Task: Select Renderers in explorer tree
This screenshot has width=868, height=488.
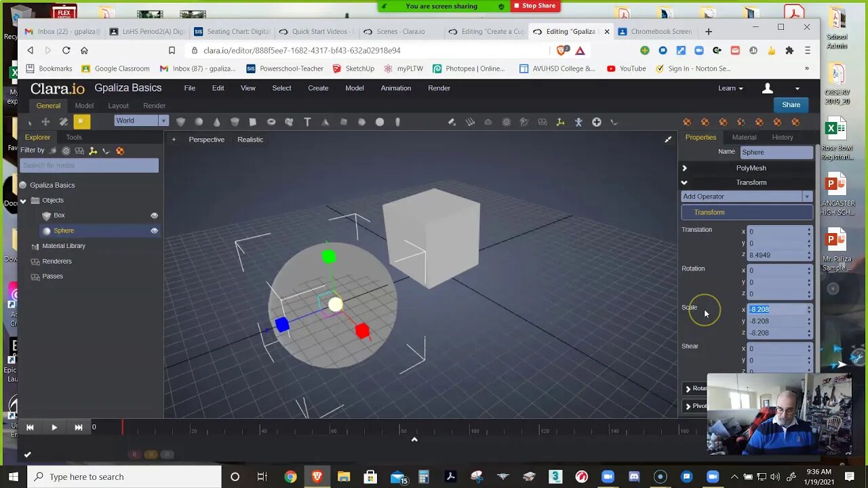Action: tap(57, 262)
